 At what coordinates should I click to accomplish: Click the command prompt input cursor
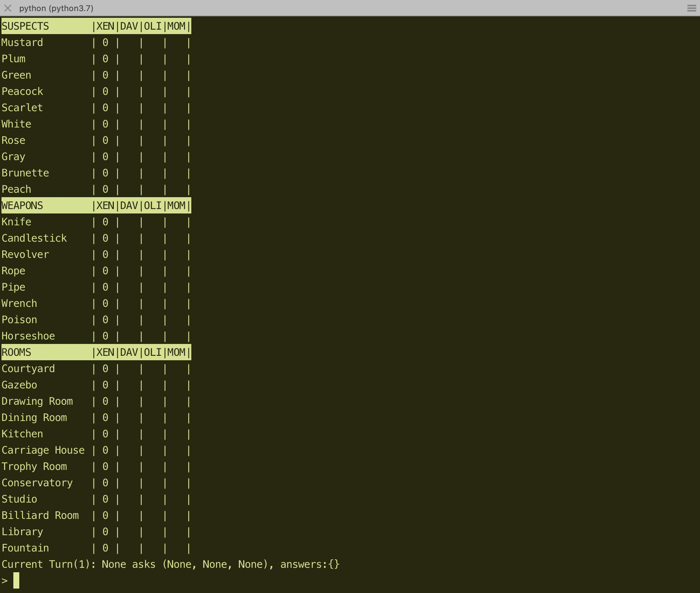pyautogui.click(x=16, y=580)
